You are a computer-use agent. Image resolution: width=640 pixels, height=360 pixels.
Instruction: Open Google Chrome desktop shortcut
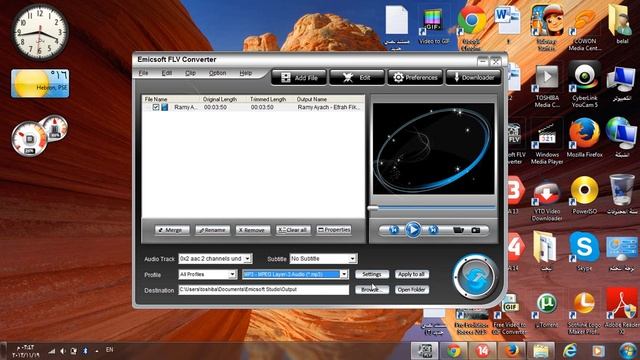(x=471, y=28)
